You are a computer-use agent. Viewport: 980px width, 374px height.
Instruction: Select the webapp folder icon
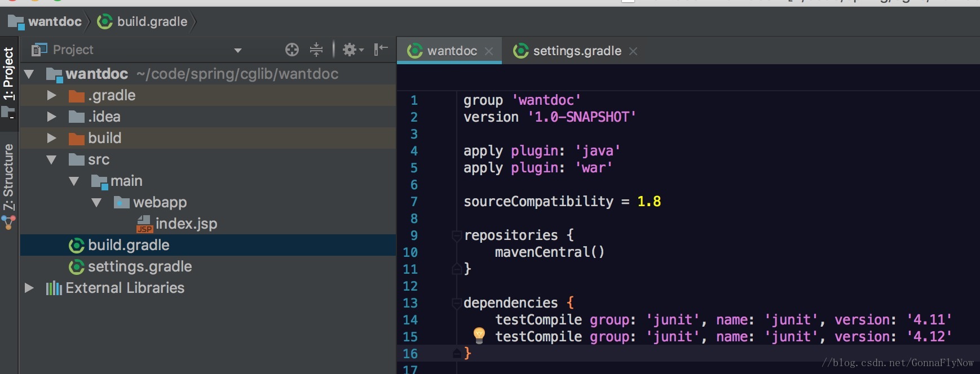(121, 203)
